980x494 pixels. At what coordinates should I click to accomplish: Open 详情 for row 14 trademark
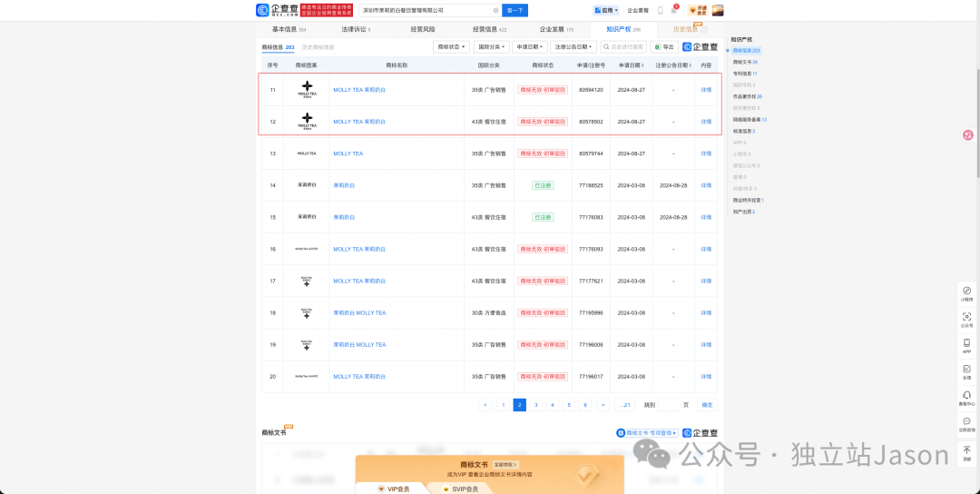click(706, 185)
